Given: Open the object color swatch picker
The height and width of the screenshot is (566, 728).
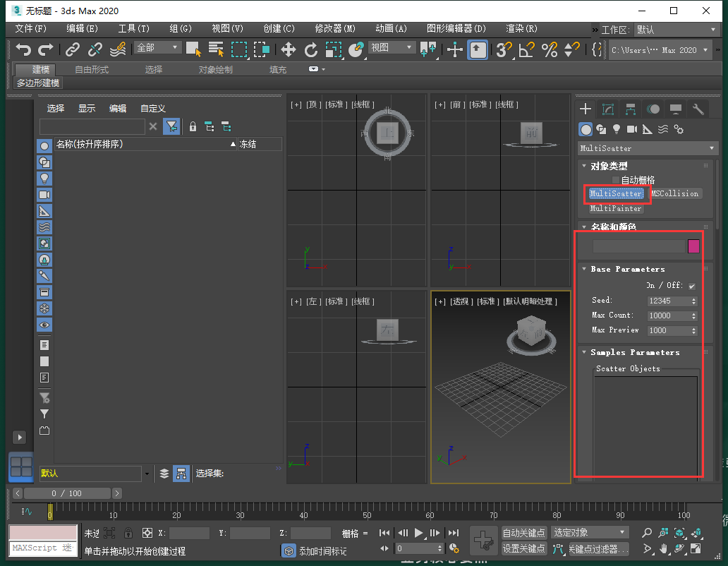Looking at the screenshot, I should tap(693, 246).
